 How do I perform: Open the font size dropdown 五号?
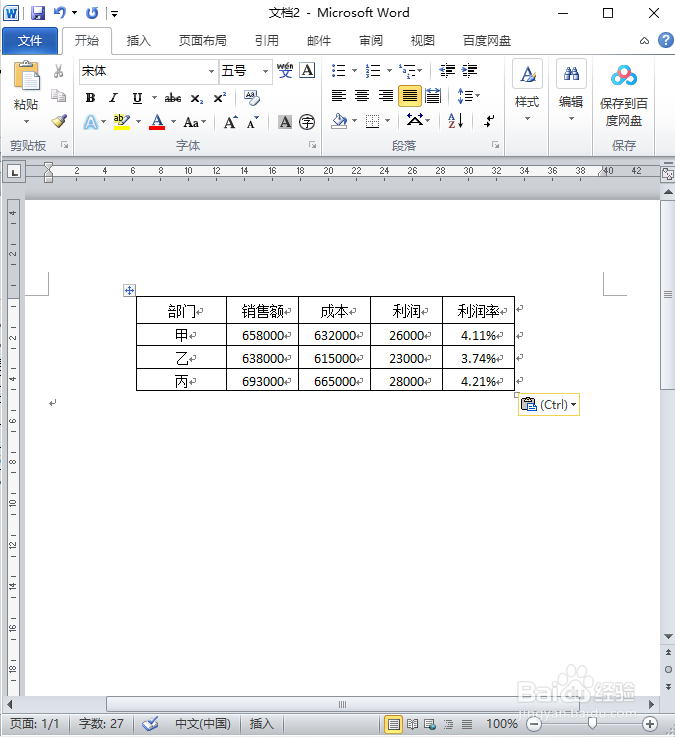[266, 71]
